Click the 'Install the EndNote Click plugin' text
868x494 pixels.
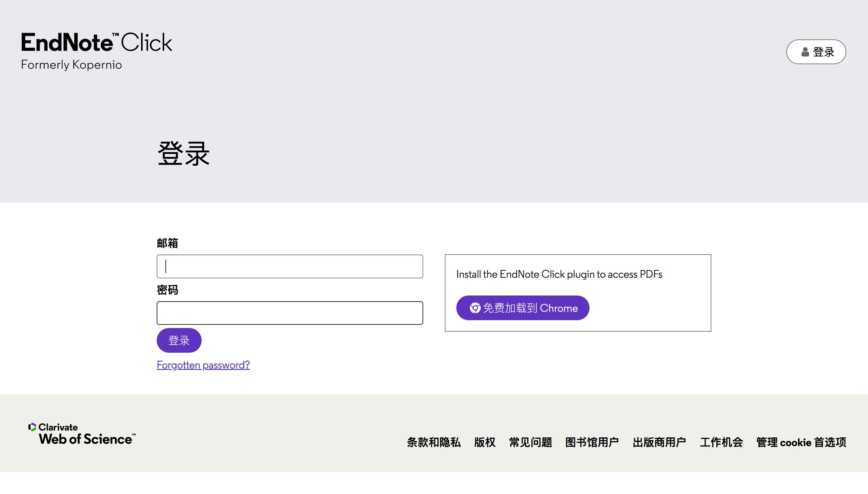559,274
